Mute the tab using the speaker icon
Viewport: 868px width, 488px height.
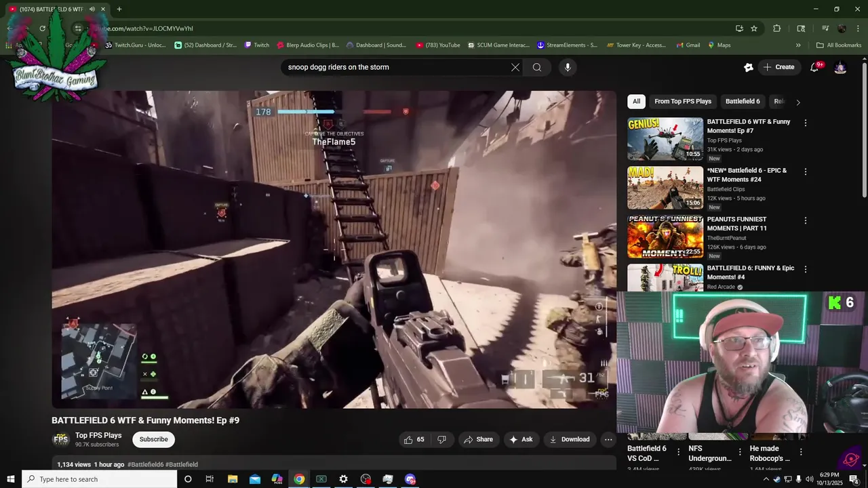(x=92, y=9)
